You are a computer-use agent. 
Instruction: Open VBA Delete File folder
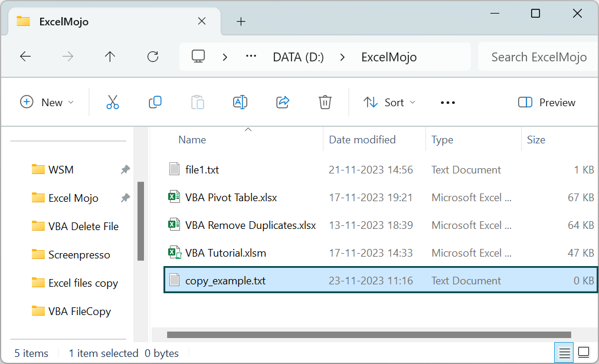75,226
